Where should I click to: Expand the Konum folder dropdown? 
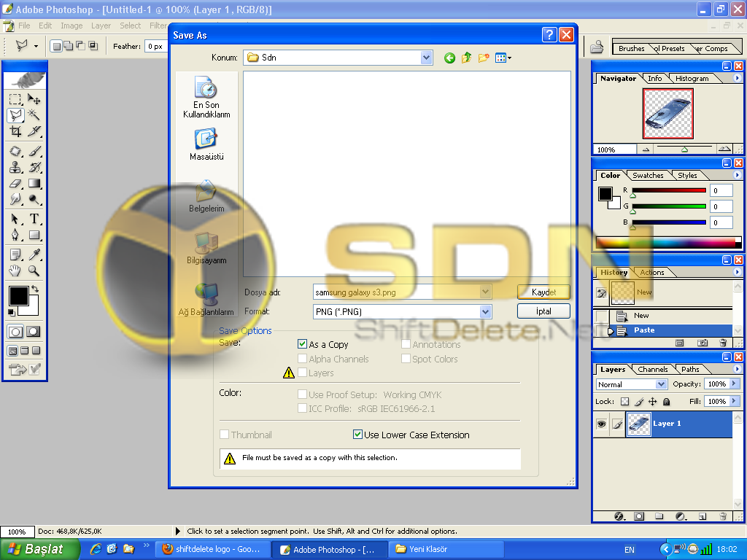pyautogui.click(x=426, y=58)
